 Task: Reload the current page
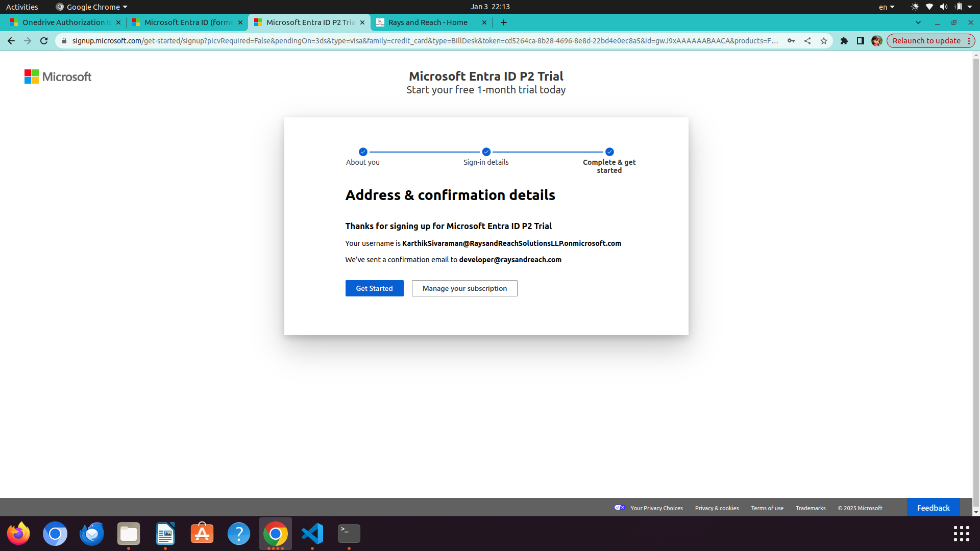click(44, 41)
